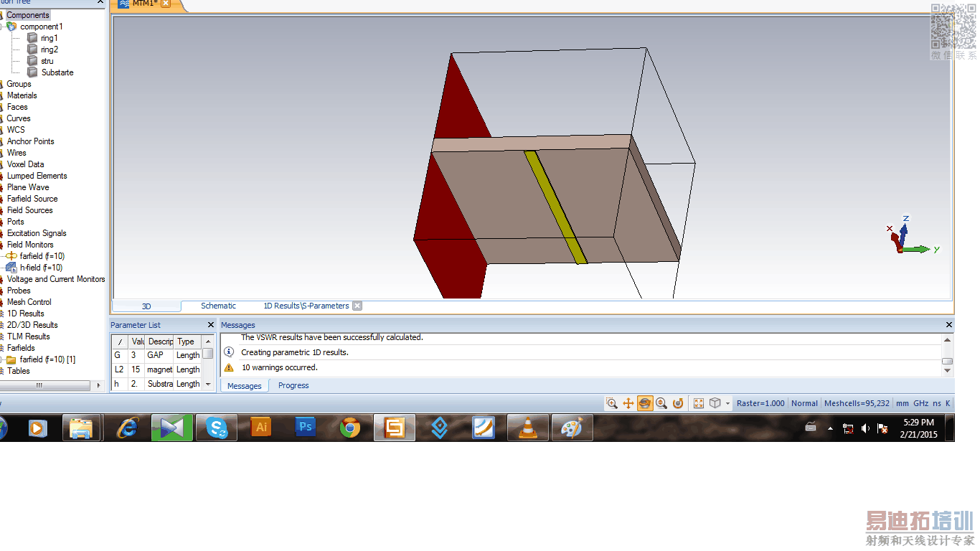Select the MTM1 project tab
Viewport: 980px width, 551px height.
[x=144, y=4]
